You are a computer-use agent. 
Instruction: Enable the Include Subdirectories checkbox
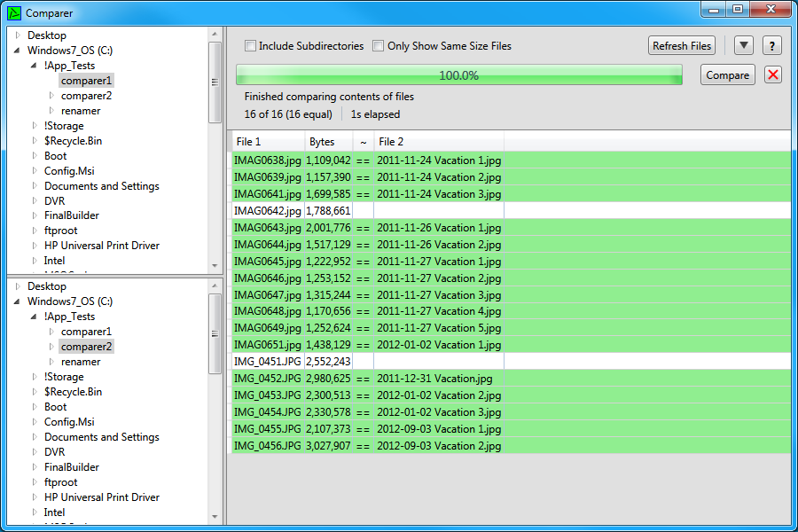click(250, 45)
